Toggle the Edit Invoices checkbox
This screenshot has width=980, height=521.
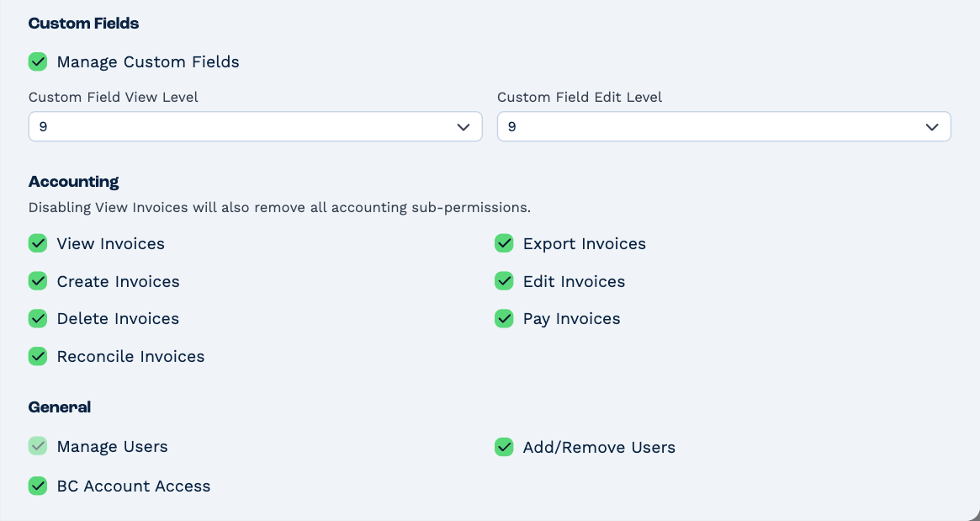tap(504, 281)
